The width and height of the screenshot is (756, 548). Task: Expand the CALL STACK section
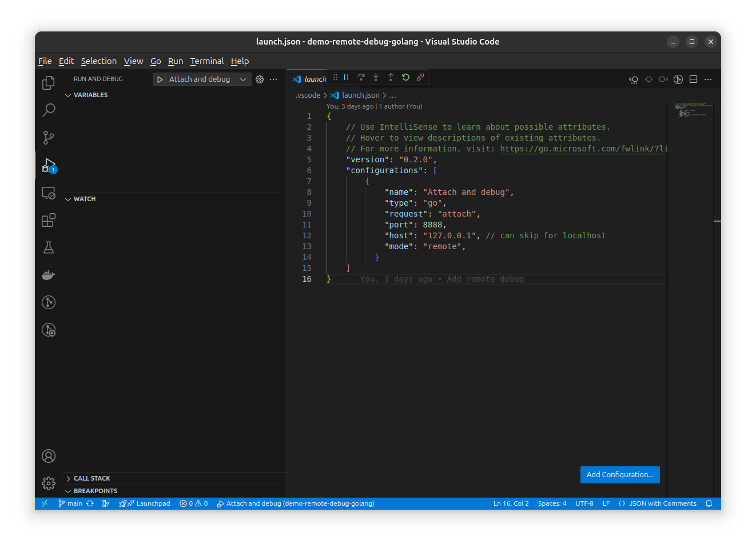pyautogui.click(x=174, y=478)
